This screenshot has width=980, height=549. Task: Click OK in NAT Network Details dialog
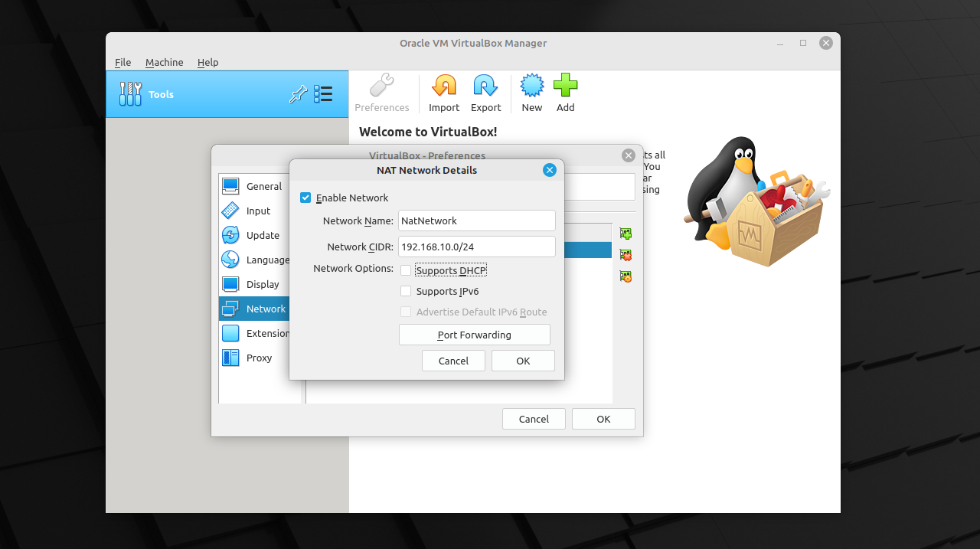(x=523, y=361)
